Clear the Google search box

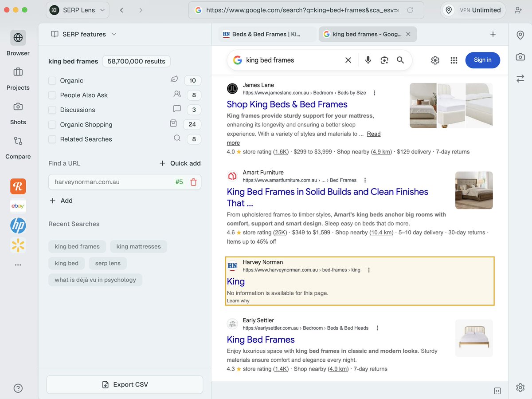tap(348, 60)
